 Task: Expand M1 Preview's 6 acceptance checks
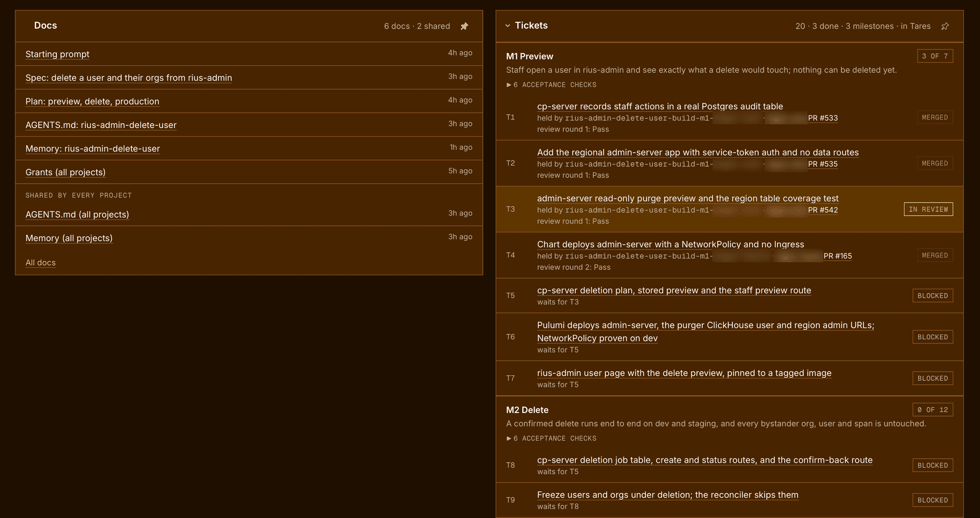pos(551,84)
